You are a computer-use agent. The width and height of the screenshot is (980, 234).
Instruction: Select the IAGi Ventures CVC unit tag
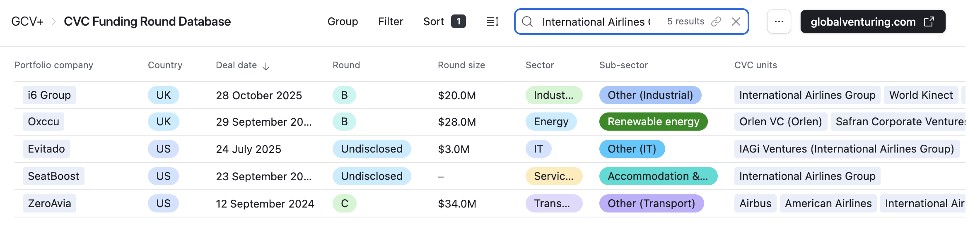click(x=846, y=149)
